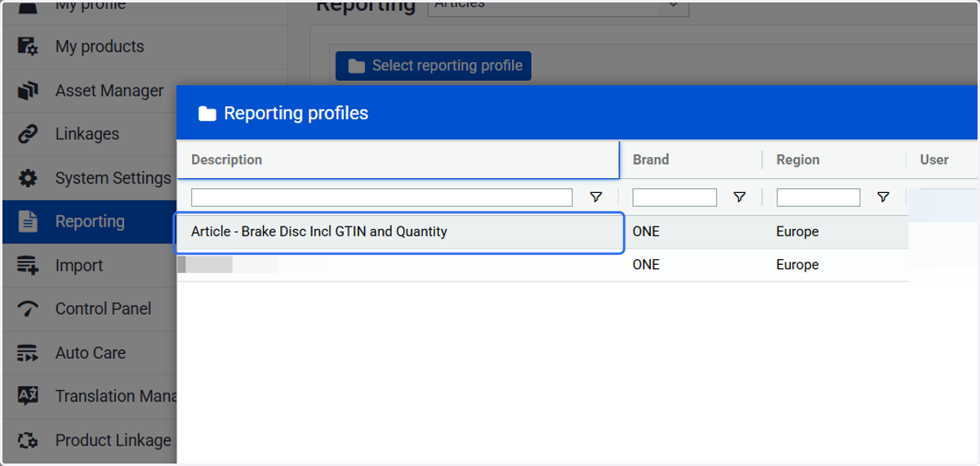This screenshot has width=980, height=466.
Task: Select Article - Brake Disc Incl GTIN and Quantity
Action: (x=400, y=232)
